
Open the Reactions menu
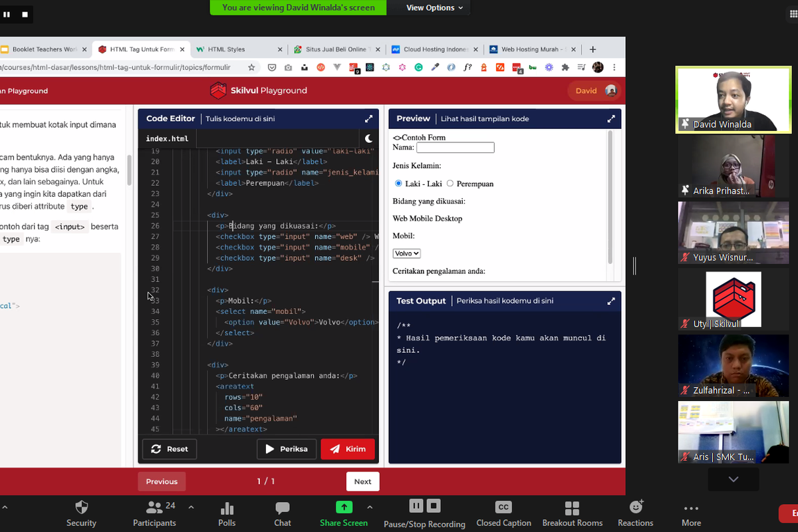(x=636, y=507)
